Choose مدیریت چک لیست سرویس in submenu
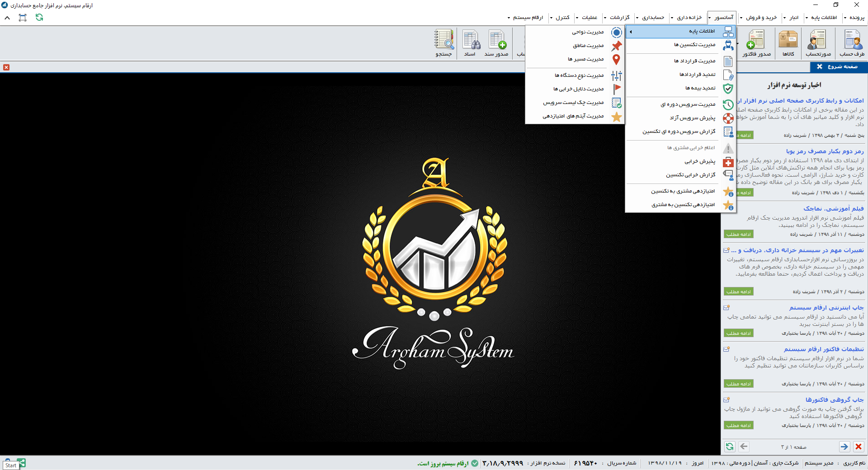This screenshot has height=470, width=868. tap(575, 103)
